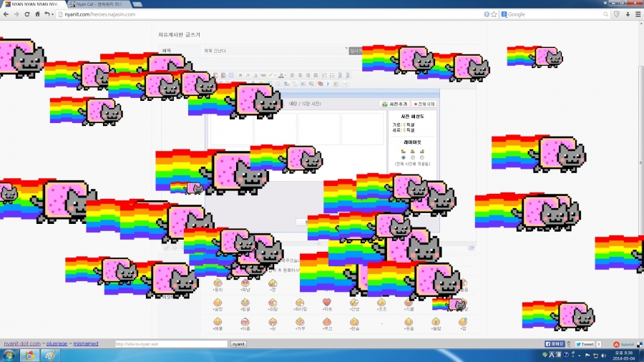Click the magnifier in the Google search box
Image resolution: width=644 pixels, height=362 pixels.
605,14
